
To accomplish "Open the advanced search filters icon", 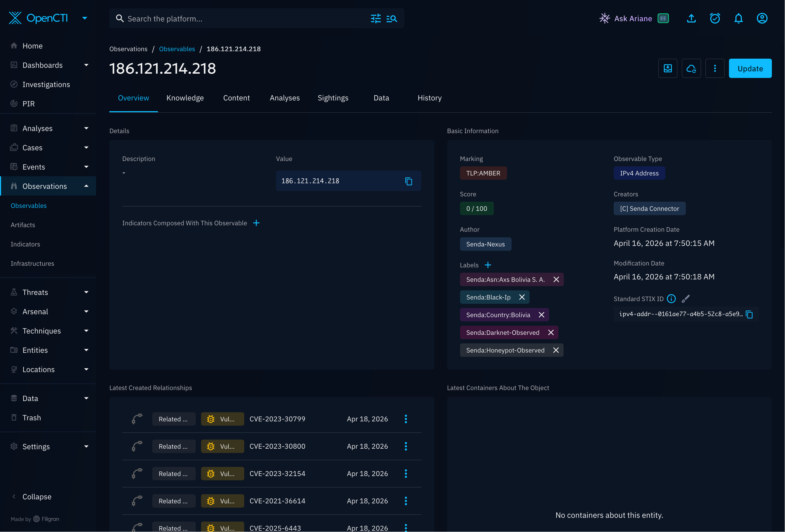I will coord(376,18).
